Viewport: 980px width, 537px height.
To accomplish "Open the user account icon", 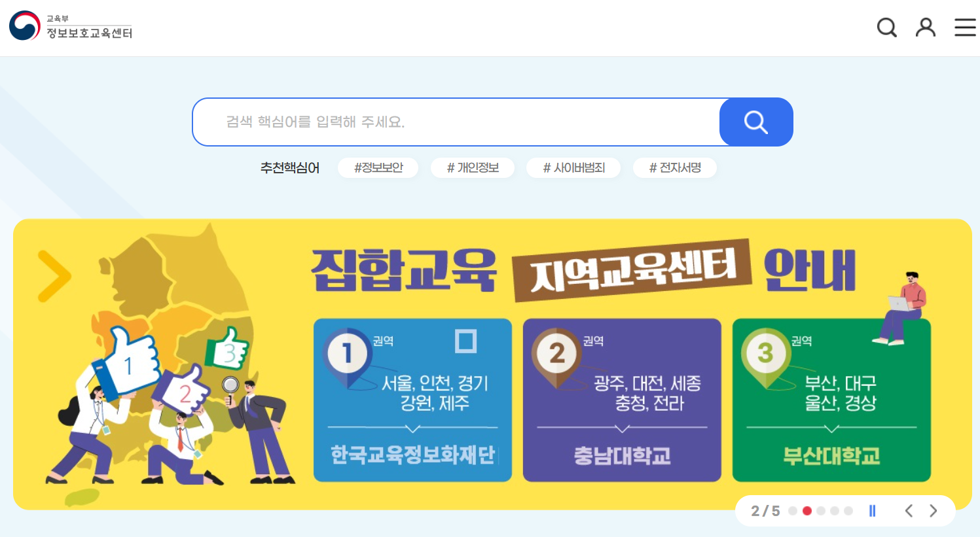I will click(926, 27).
